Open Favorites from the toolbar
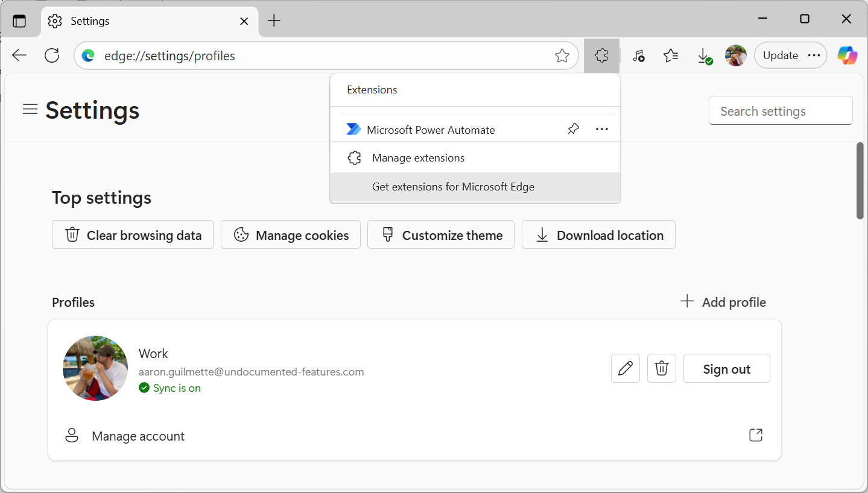 [x=670, y=55]
